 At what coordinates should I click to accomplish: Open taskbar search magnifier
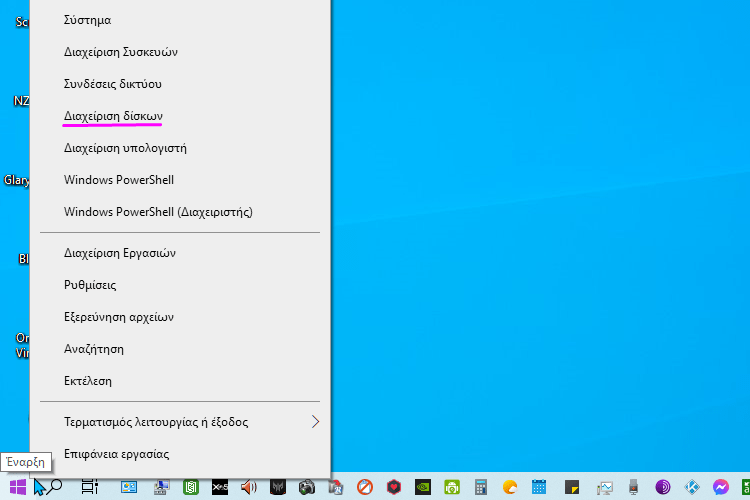(x=55, y=486)
